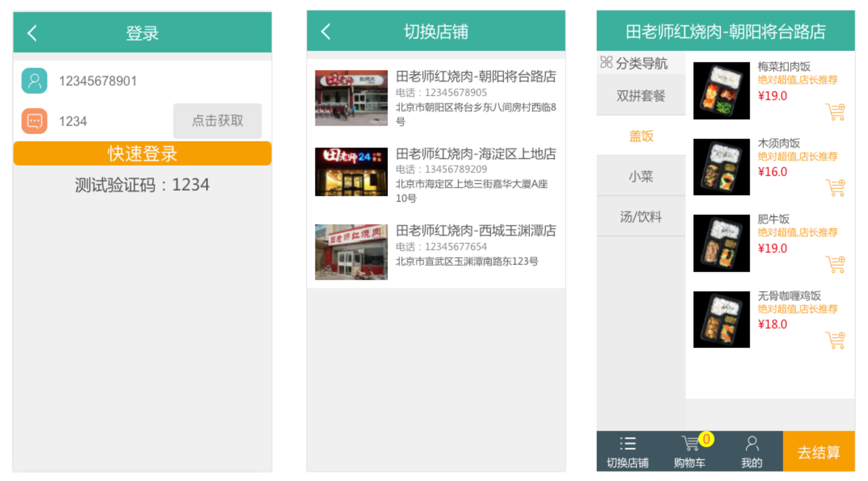The width and height of the screenshot is (868, 481).
Task: Open the 西城玉渊潭店 store photo
Action: click(x=351, y=252)
